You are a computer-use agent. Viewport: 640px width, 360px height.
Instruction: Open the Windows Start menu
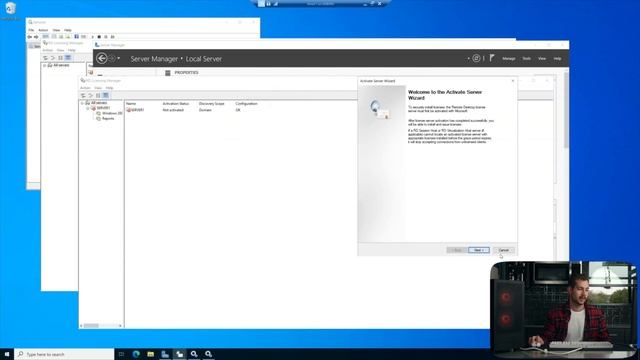point(7,354)
